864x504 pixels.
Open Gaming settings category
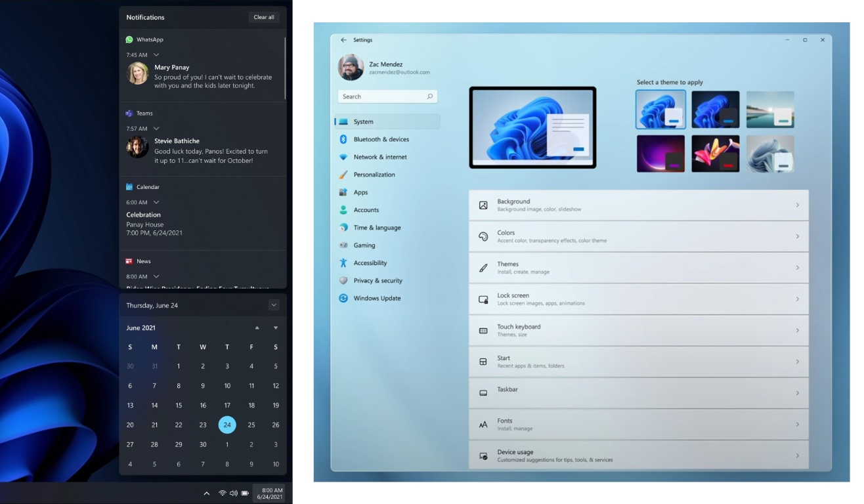(387, 245)
